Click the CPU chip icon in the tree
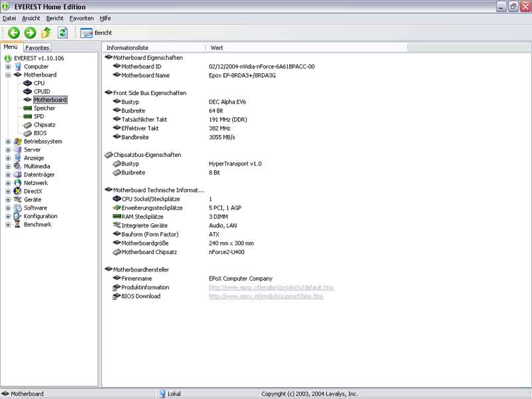 [27, 83]
